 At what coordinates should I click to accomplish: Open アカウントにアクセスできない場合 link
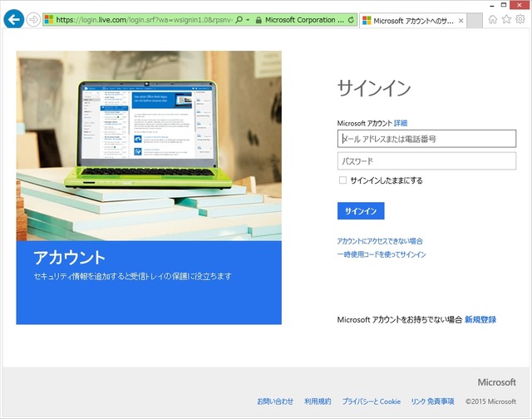click(x=380, y=241)
